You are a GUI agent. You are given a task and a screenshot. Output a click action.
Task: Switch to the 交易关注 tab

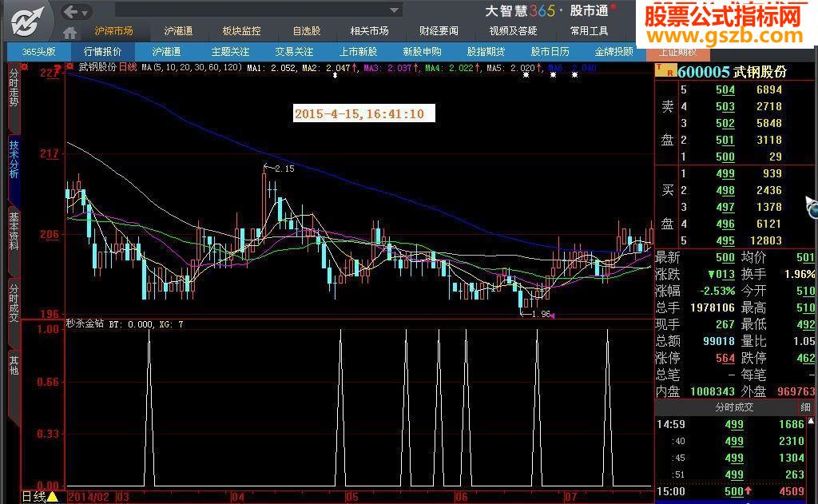(294, 52)
